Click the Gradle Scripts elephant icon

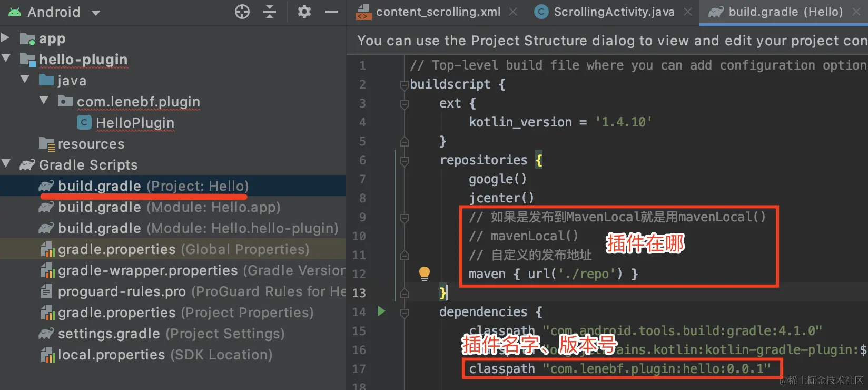click(27, 165)
